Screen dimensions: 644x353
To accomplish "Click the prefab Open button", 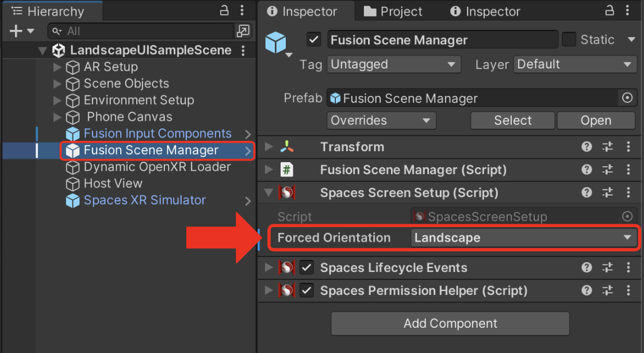I will pyautogui.click(x=596, y=120).
